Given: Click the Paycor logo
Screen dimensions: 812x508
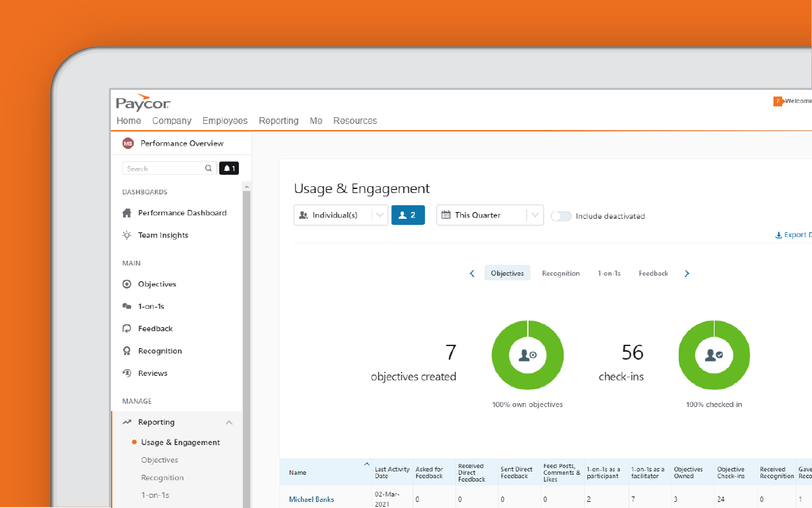Looking at the screenshot, I should (143, 102).
